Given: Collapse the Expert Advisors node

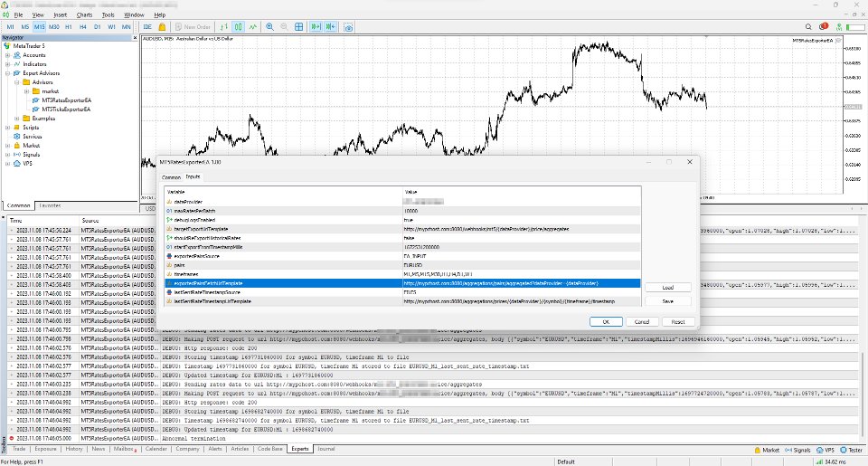Looking at the screenshot, I should click(x=8, y=73).
